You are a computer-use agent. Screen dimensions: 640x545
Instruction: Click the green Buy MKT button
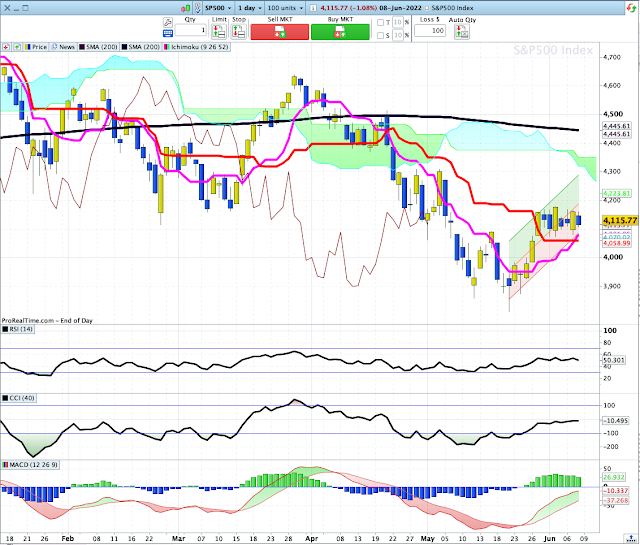(340, 32)
